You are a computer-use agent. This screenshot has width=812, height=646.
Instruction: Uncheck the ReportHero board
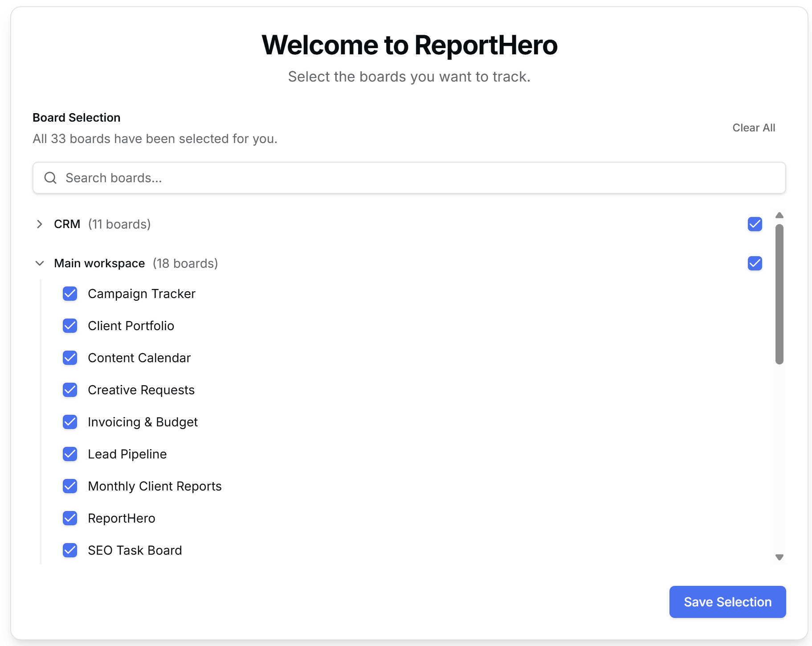coord(70,518)
